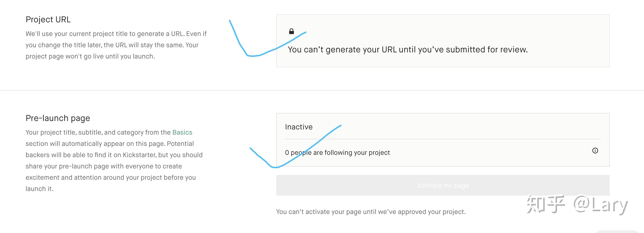Click the pre-launch page description paragraph
Screen dimensions: 644x233
point(114,160)
